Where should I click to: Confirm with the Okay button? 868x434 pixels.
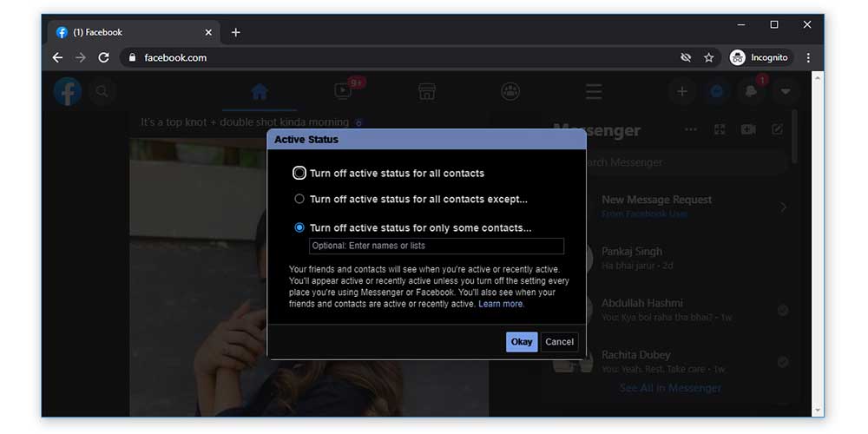pyautogui.click(x=522, y=342)
